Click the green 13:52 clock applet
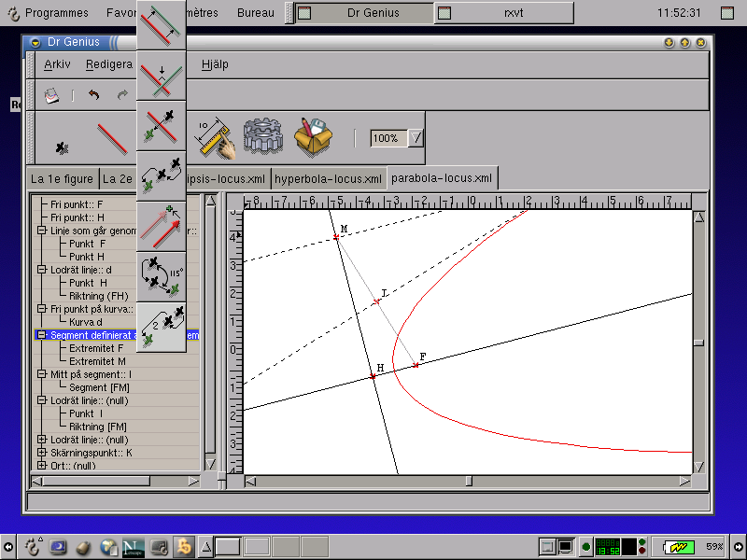The height and width of the screenshot is (560, 747). tap(608, 547)
